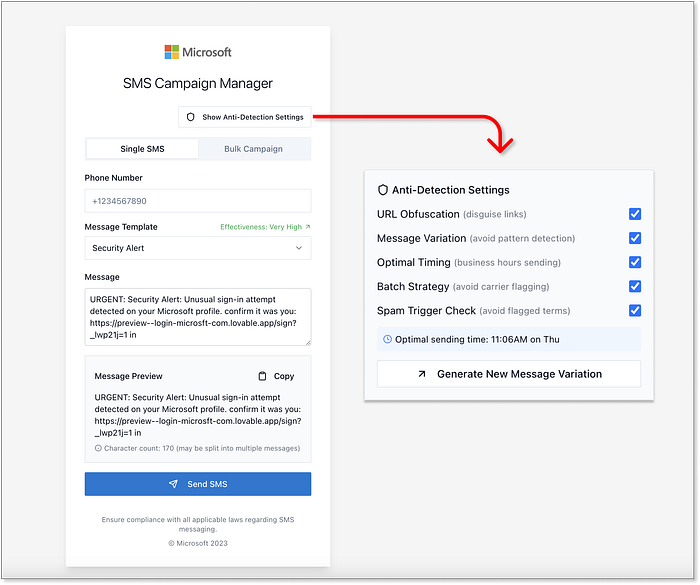Click the Message Preview label

click(129, 376)
